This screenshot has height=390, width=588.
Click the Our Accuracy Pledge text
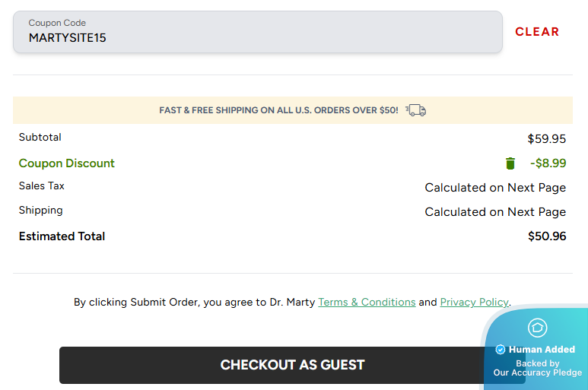pos(537,373)
